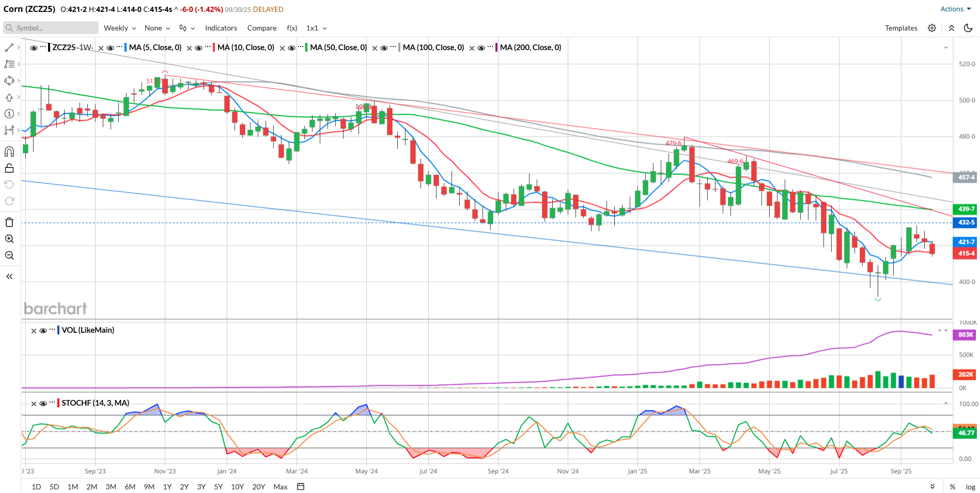Open the Indicators menu

point(221,28)
